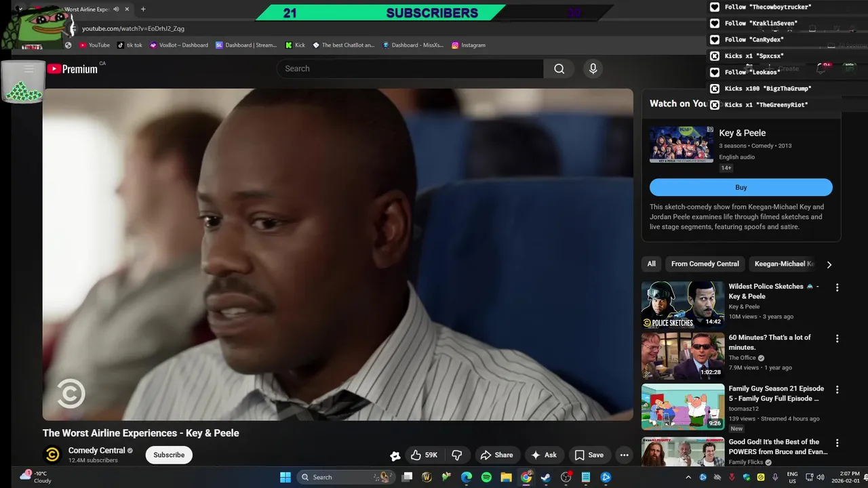Click the 12.4M subscribers text
Viewport: 868px width, 488px height.
pyautogui.click(x=93, y=460)
